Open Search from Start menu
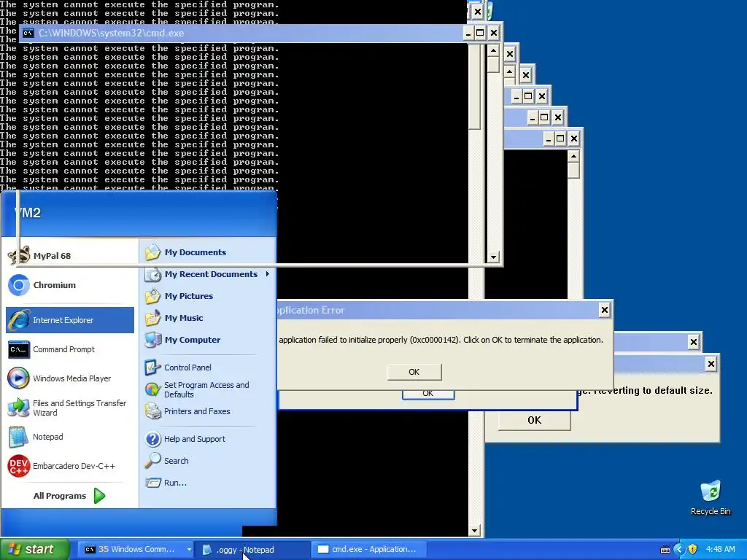747x560 pixels. tap(208, 461)
